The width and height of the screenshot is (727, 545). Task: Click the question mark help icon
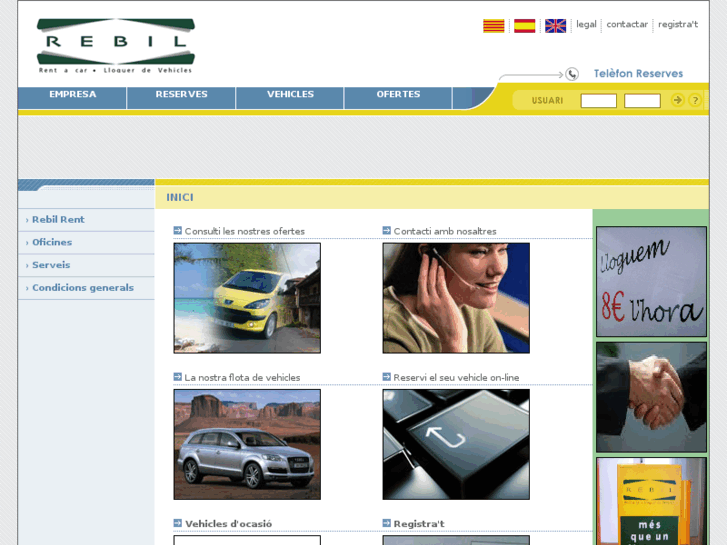click(x=695, y=100)
